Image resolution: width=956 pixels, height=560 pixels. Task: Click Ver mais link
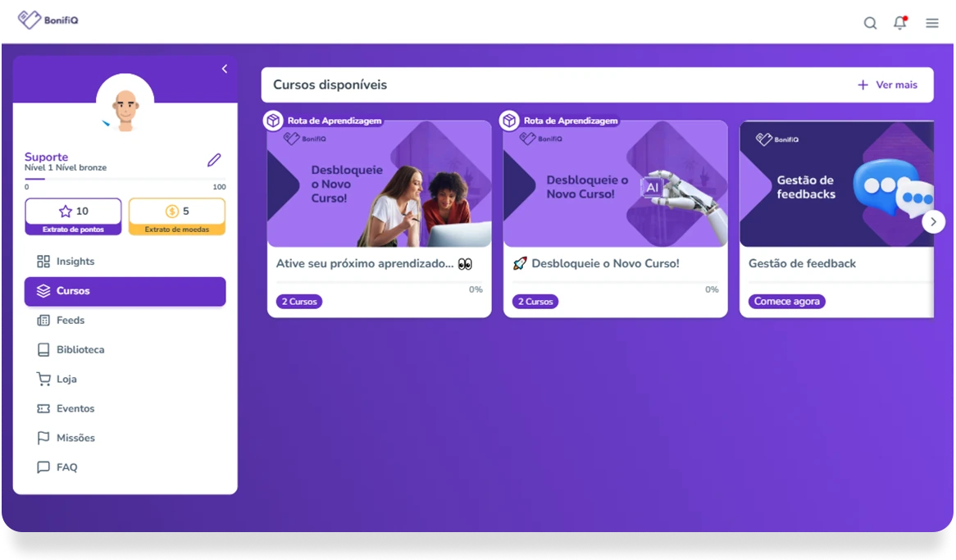[896, 84]
